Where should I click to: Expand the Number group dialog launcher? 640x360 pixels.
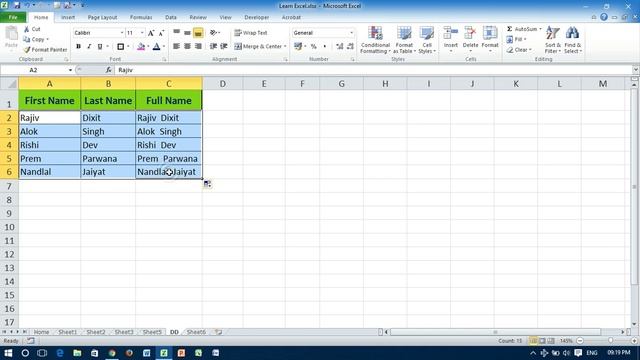[353, 60]
